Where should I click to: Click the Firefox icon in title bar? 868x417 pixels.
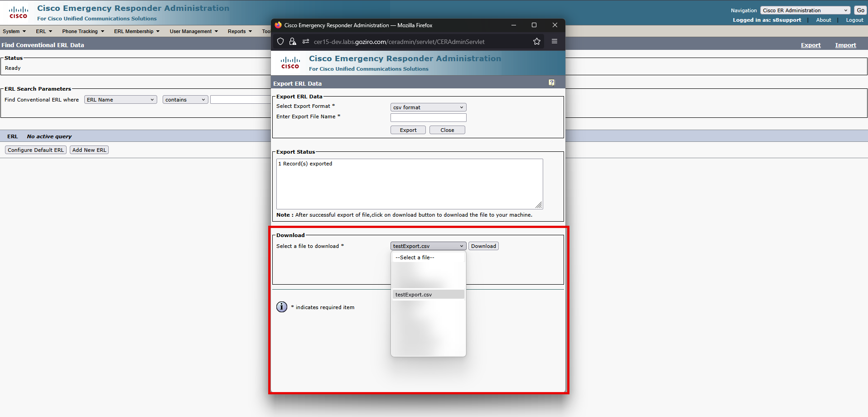click(278, 25)
